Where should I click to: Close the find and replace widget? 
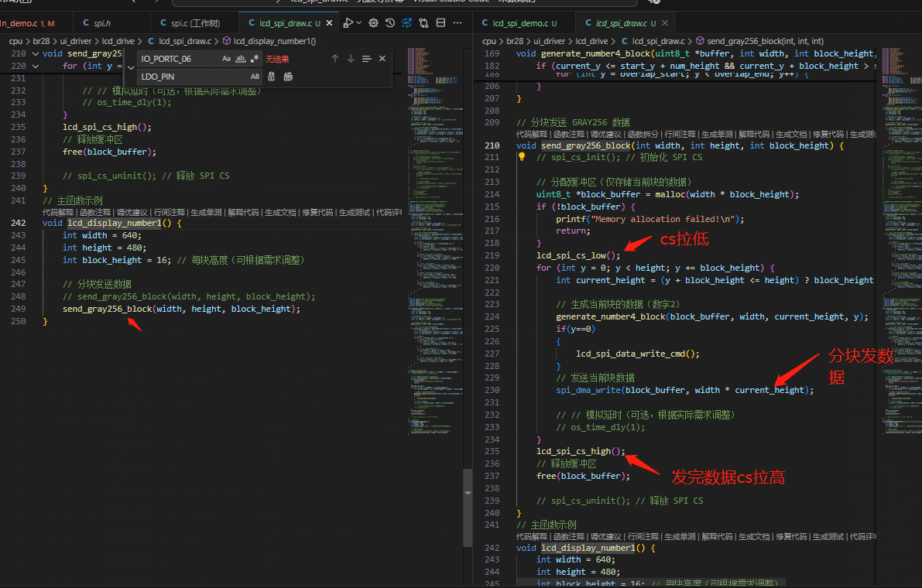382,59
